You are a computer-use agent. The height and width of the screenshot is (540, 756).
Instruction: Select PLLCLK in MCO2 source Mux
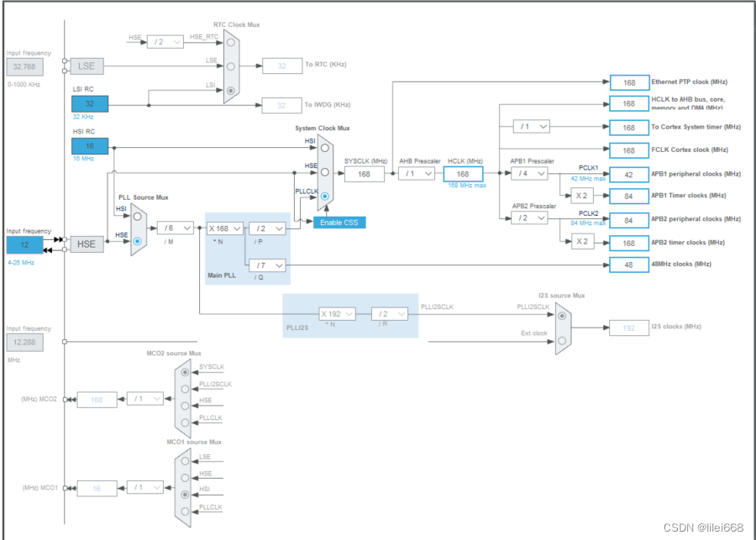pos(185,422)
